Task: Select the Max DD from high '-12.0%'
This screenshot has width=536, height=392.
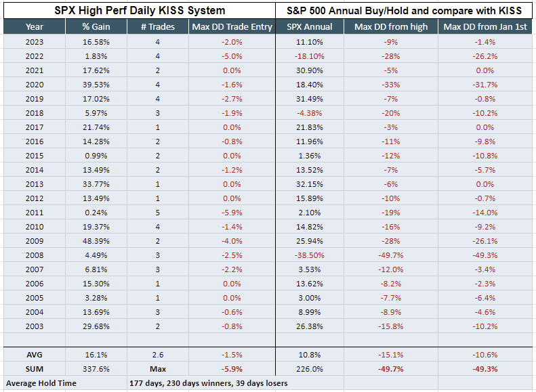Action: (x=391, y=269)
